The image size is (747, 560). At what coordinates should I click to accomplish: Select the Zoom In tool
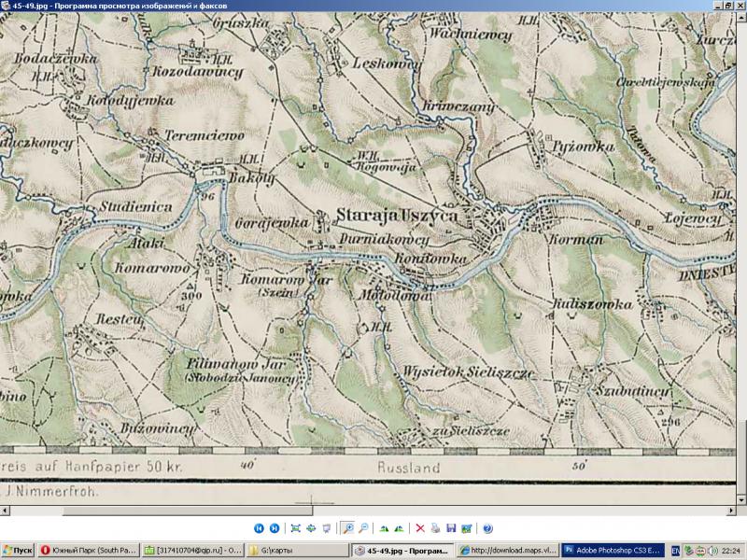[347, 528]
